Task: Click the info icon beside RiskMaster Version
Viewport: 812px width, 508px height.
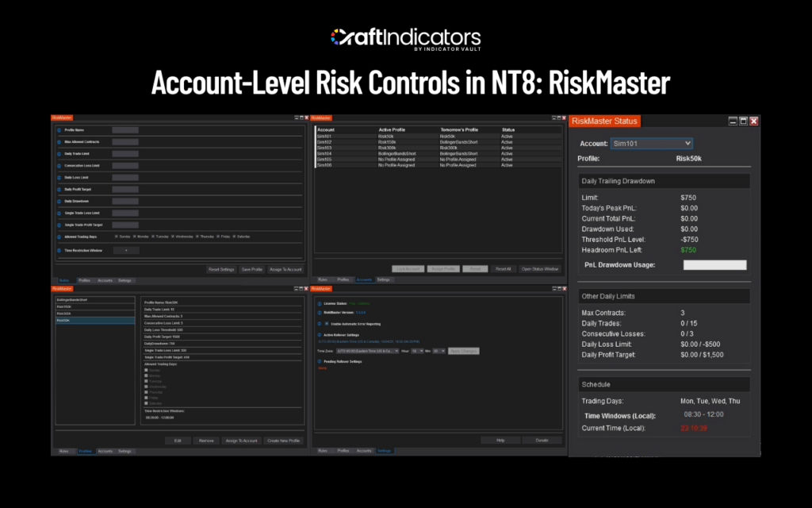Action: 320,313
